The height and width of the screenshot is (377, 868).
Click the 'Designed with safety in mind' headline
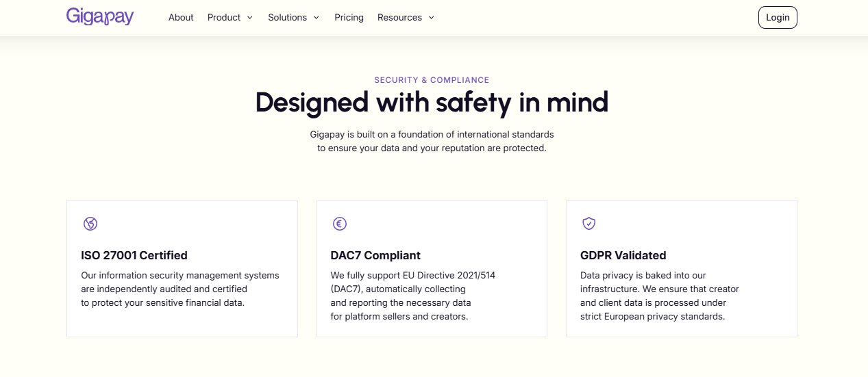click(432, 102)
